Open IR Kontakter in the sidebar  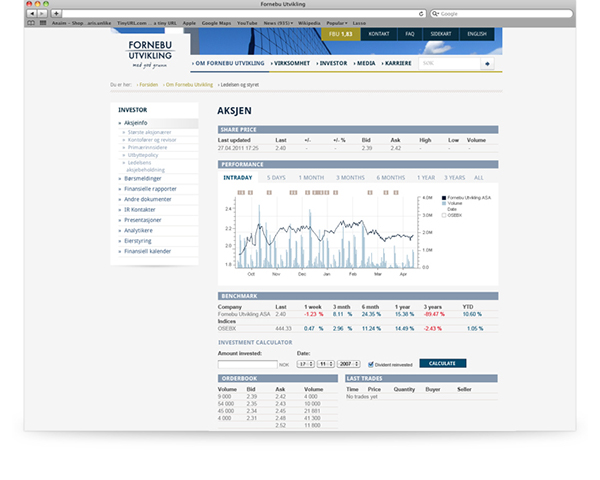tap(140, 209)
